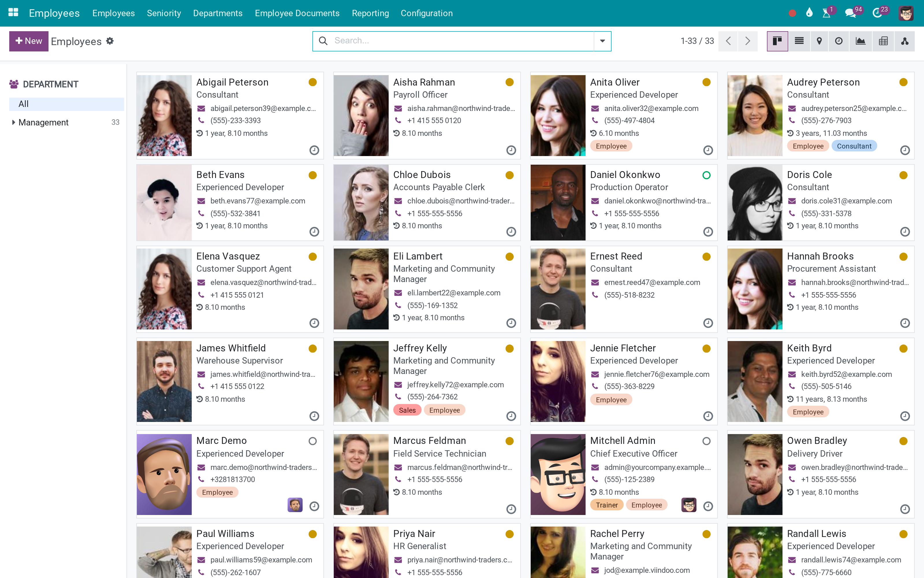Image resolution: width=924 pixels, height=578 pixels.
Task: Click presence status dot on Marc Demo card
Action: [x=313, y=441]
